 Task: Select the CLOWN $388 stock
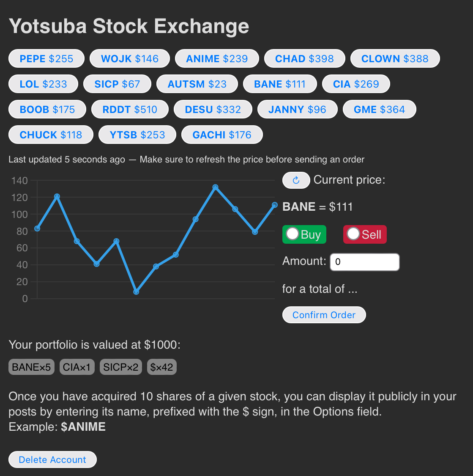pyautogui.click(x=395, y=58)
